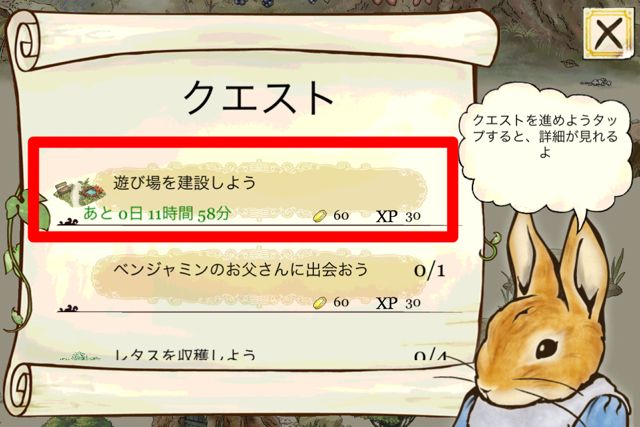Click the XP 30 reward on Benjamin quest

(x=398, y=303)
